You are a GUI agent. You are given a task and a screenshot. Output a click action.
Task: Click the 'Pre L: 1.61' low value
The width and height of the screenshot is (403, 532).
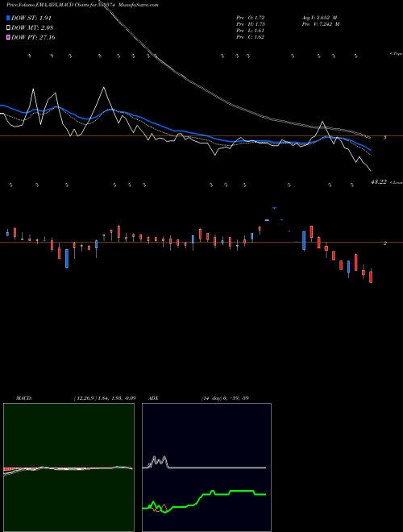251,31
